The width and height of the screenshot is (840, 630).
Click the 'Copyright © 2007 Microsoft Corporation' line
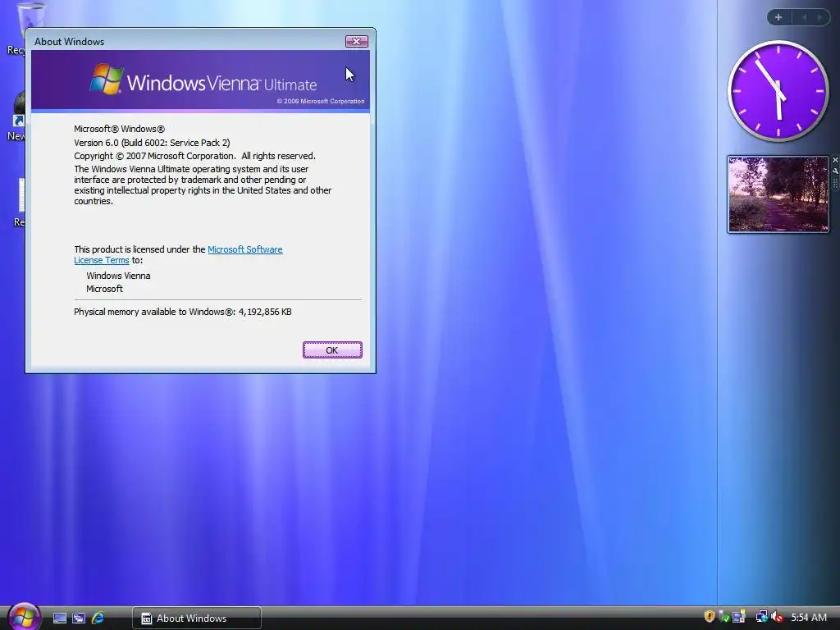click(195, 156)
